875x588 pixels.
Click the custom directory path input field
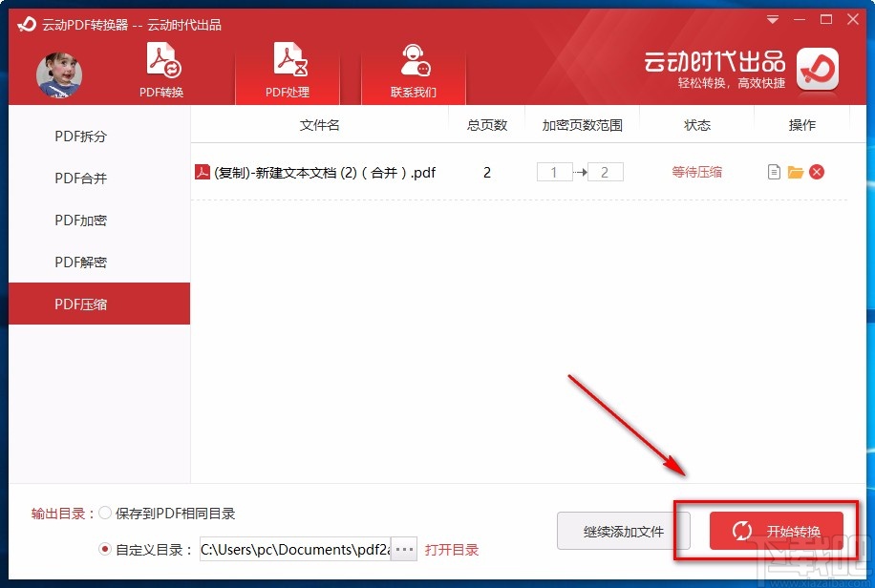click(296, 549)
